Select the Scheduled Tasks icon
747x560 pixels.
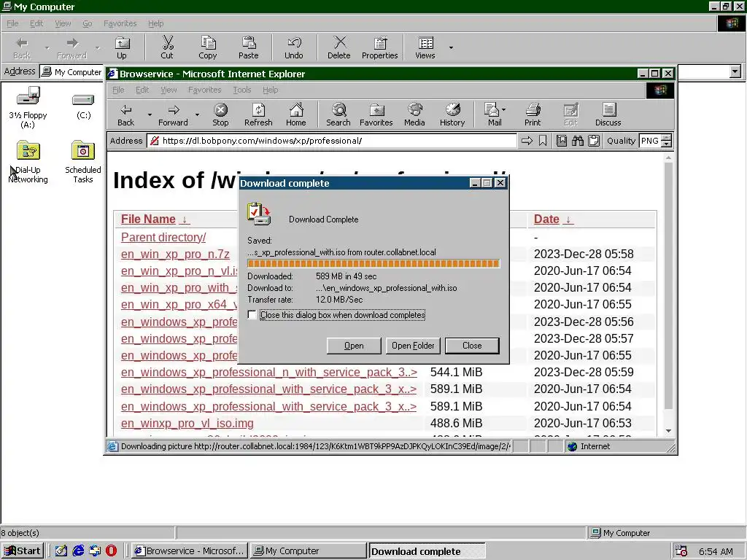tap(83, 150)
